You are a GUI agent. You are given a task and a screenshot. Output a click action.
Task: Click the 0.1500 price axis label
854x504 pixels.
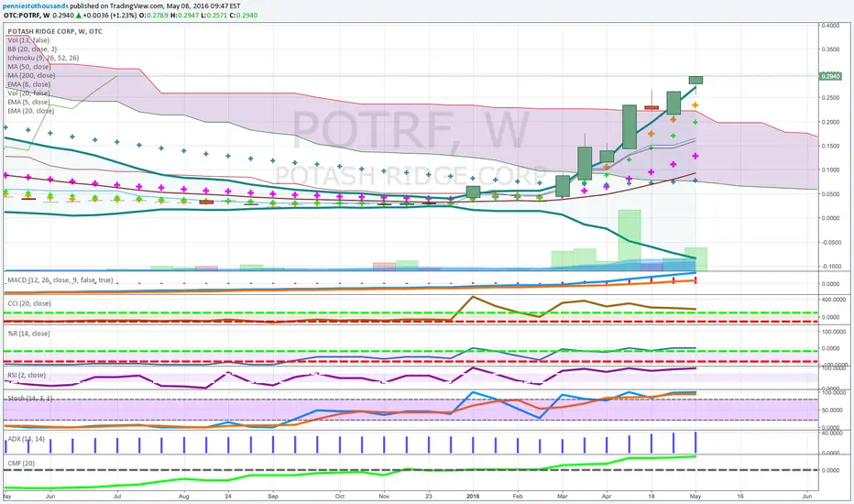click(x=832, y=146)
